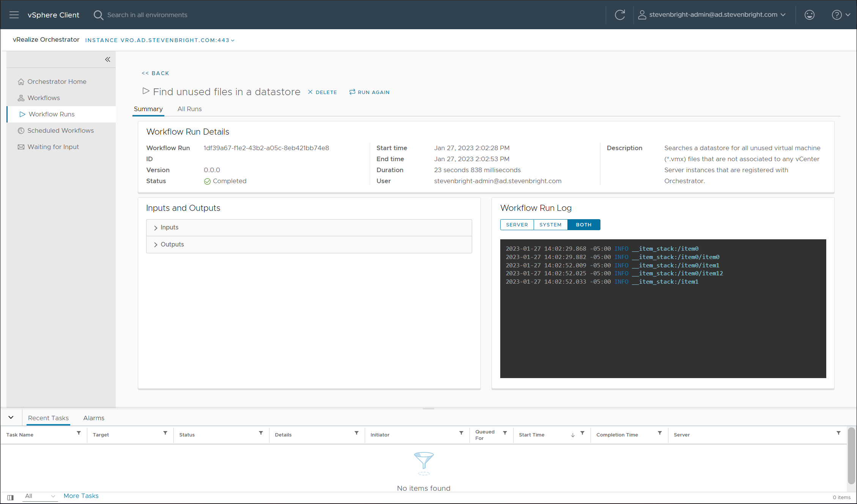Switch log view to SYSTEM
This screenshot has height=504, width=857.
point(550,225)
